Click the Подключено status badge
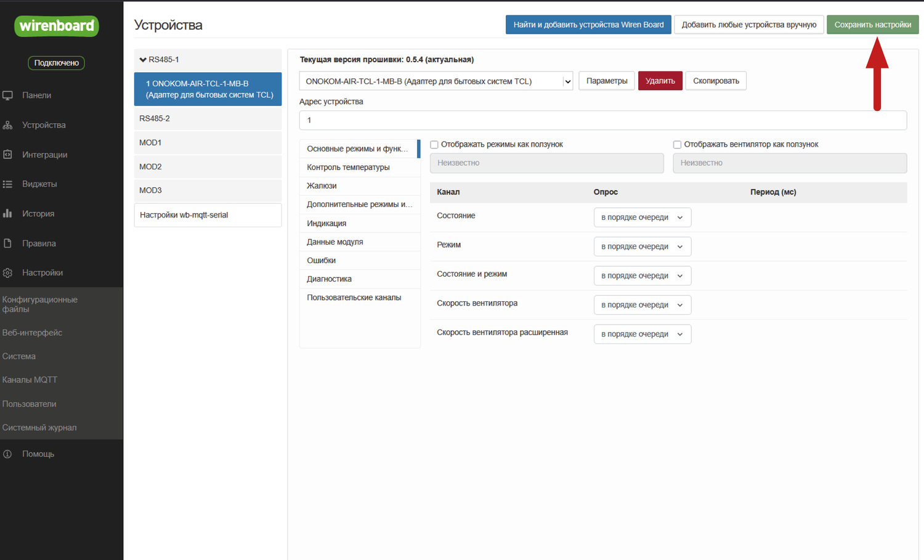The height and width of the screenshot is (560, 924). tap(57, 63)
